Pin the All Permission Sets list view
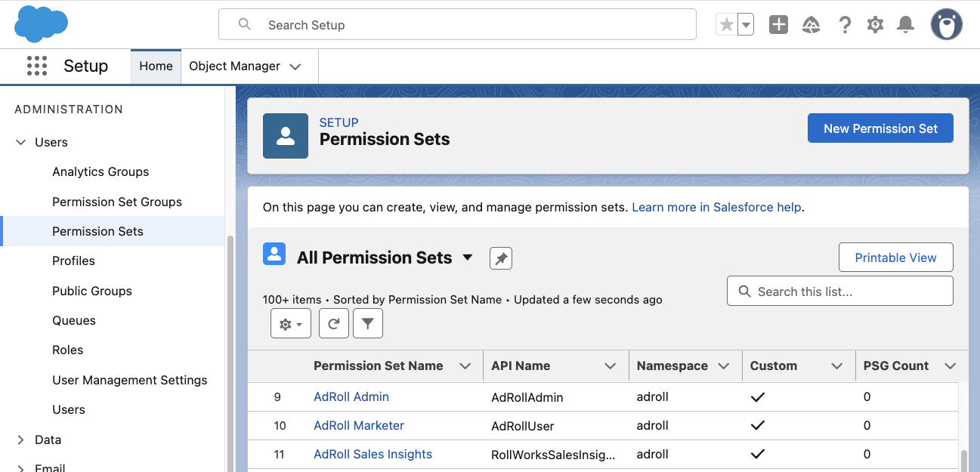Screen dimensions: 980x472 (x=500, y=258)
